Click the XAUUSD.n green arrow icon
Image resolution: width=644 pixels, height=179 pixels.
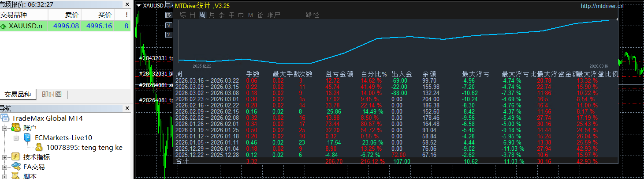click(x=4, y=26)
